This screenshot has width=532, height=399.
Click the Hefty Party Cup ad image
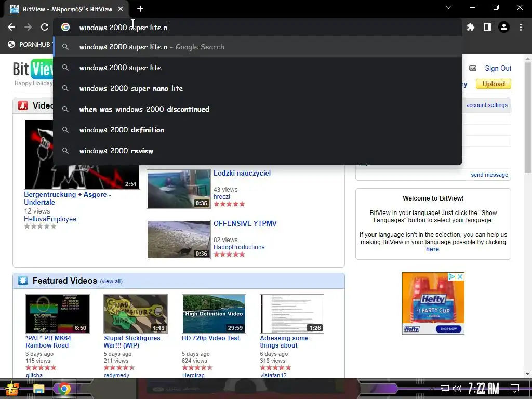[433, 303]
